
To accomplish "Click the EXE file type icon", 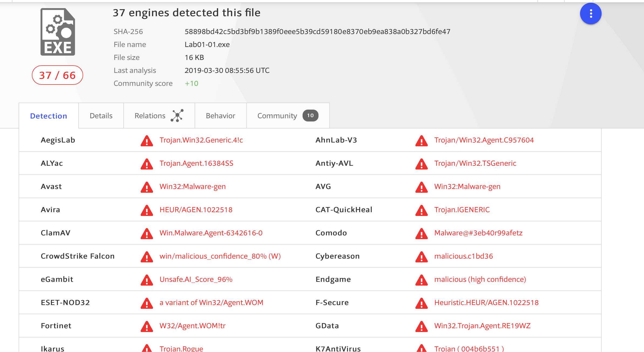I will [x=58, y=32].
